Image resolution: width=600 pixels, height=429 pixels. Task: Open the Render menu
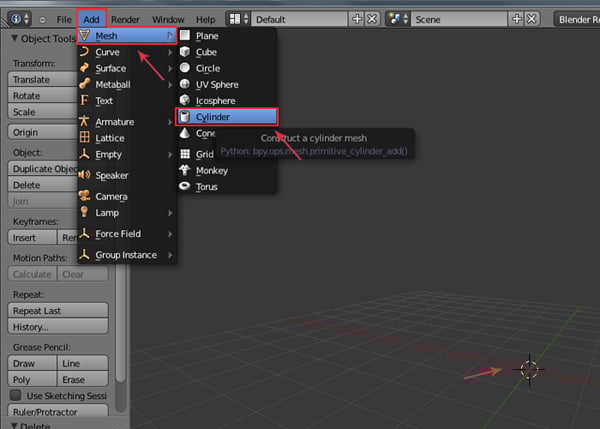125,19
